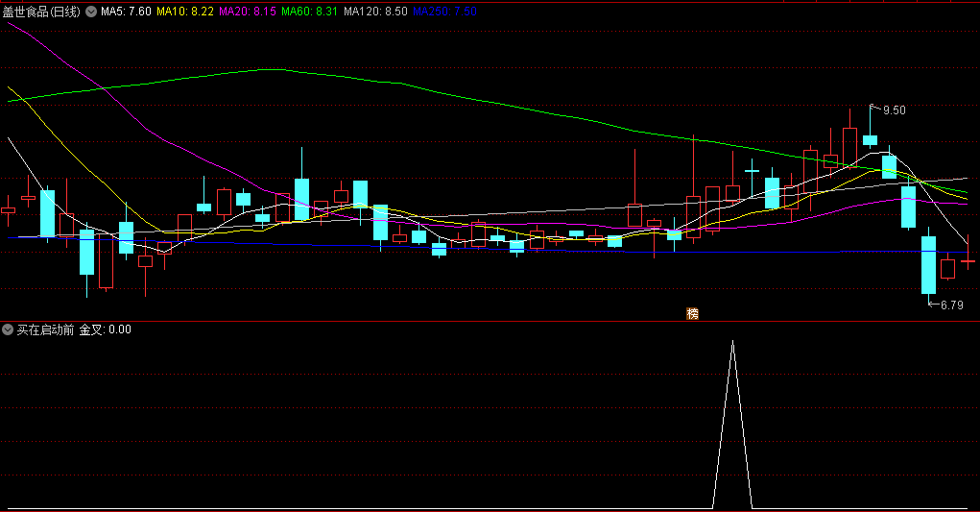The image size is (980, 512).
Task: Click the 6.79 low price marker
Action: point(951,305)
